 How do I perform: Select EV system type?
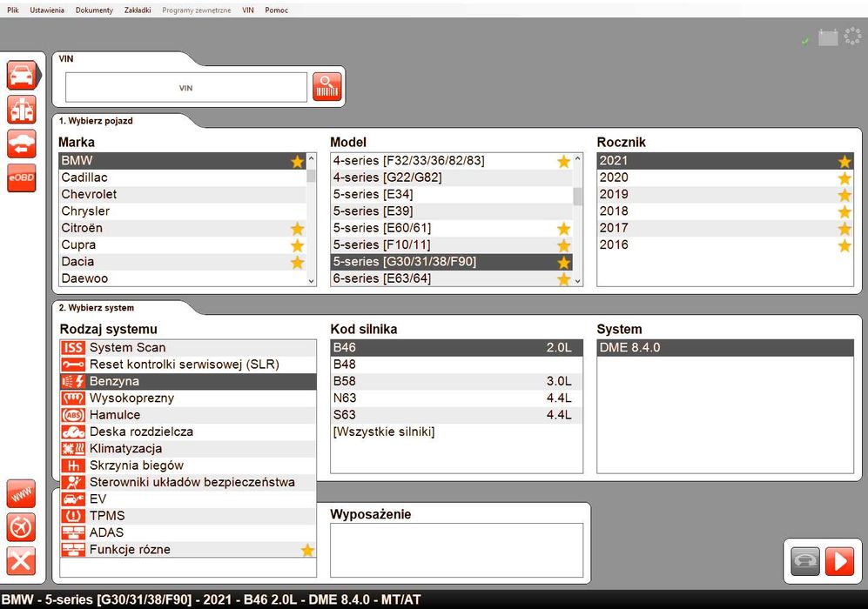[188, 499]
